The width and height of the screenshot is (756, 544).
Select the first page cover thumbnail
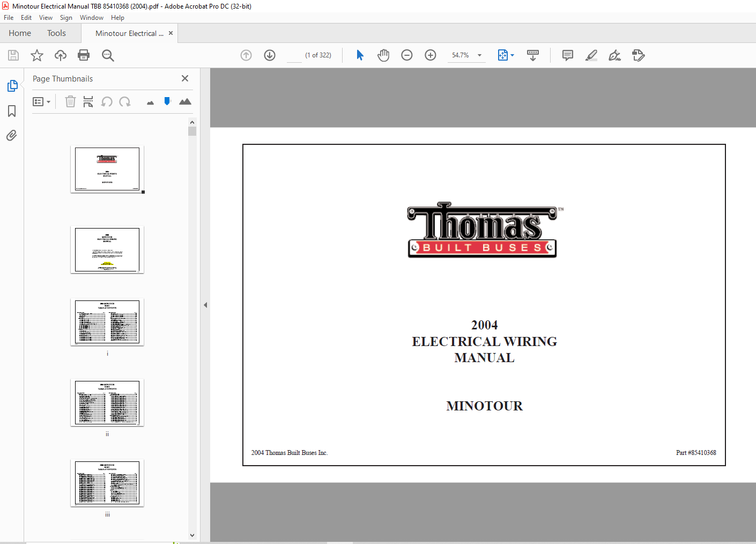107,169
